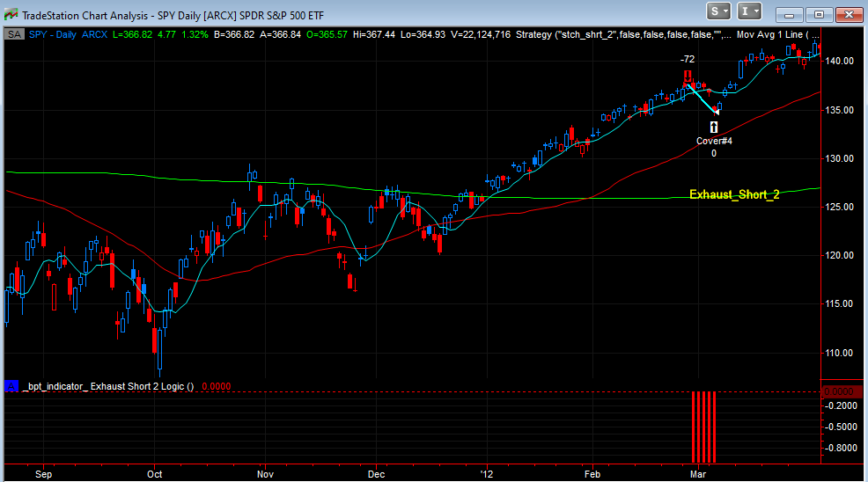This screenshot has width=868, height=482.
Task: Maximize the Chart Analysis window
Action: click(820, 13)
